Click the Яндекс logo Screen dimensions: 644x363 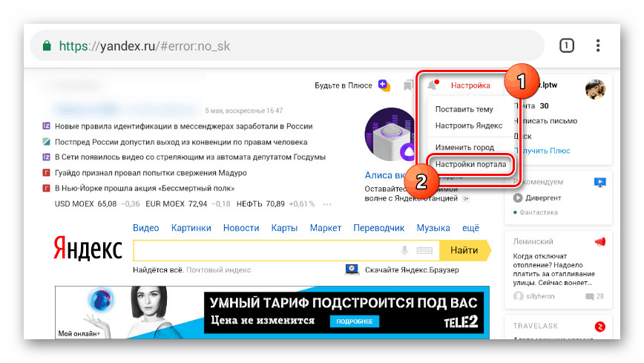point(88,248)
